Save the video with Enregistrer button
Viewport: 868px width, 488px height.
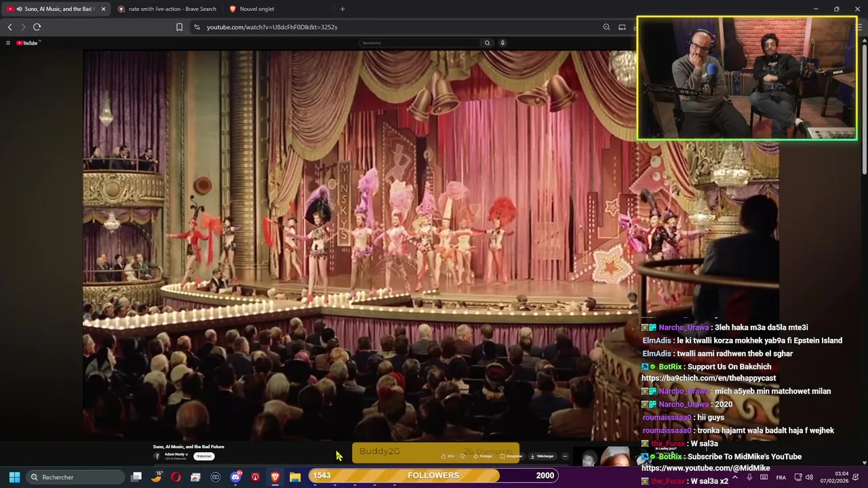(512, 456)
